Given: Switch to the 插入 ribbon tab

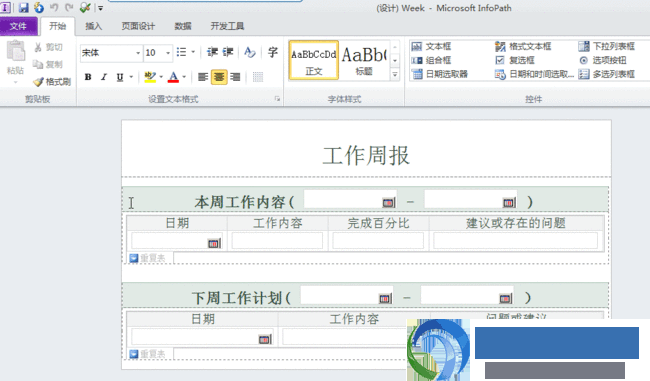Looking at the screenshot, I should coord(94,26).
